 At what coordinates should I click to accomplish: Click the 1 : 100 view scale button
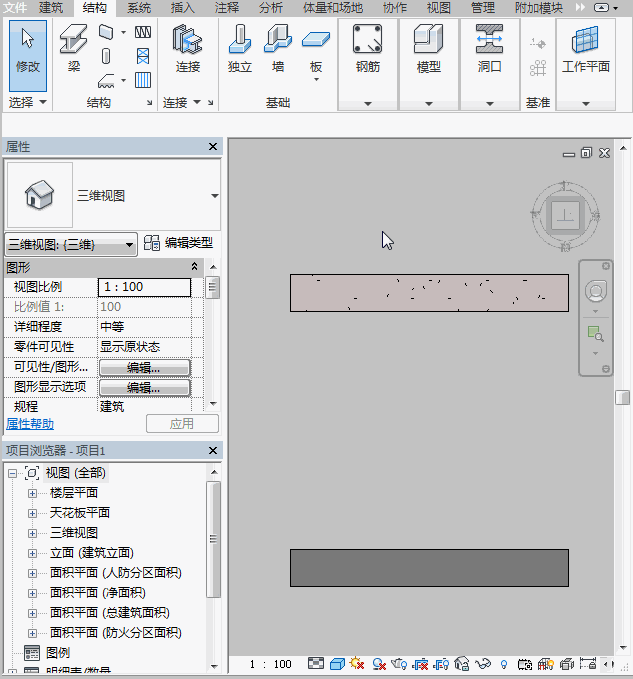(270, 664)
